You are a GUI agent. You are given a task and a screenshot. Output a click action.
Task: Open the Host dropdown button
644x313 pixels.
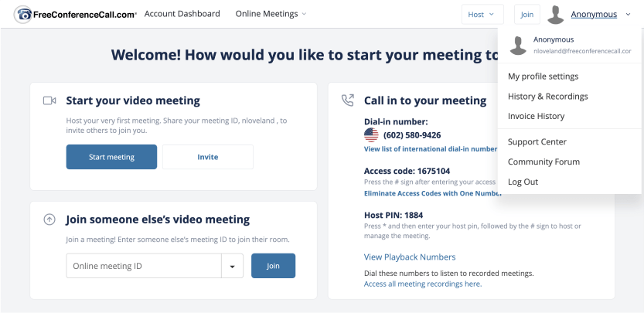(x=482, y=15)
